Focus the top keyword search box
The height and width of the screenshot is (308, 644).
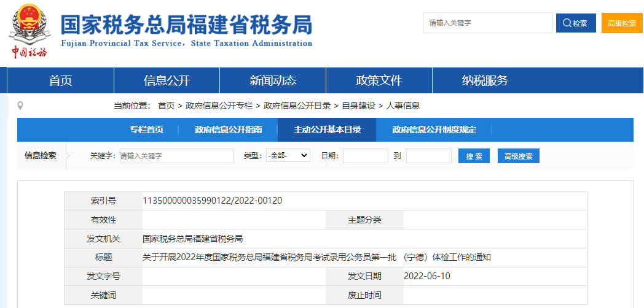(488, 23)
